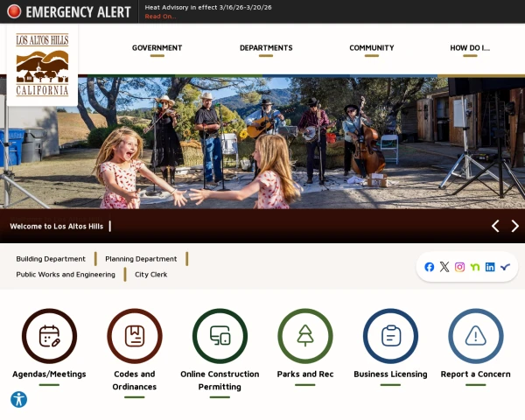Open the LinkedIn social icon
This screenshot has width=525, height=420.
pyautogui.click(x=490, y=267)
